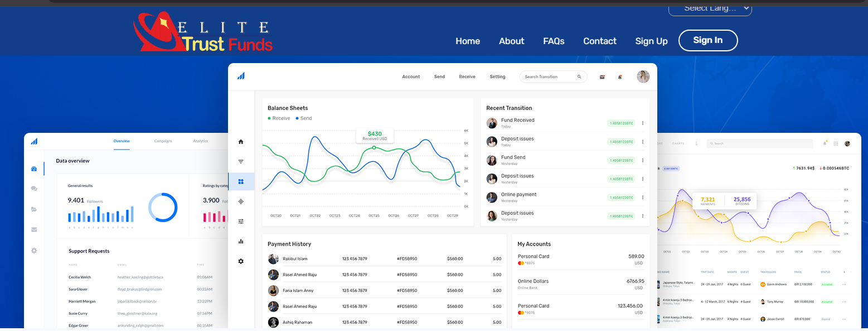Open the apps grid icon in right dashboard
The height and width of the screenshot is (331, 868).
[836, 143]
